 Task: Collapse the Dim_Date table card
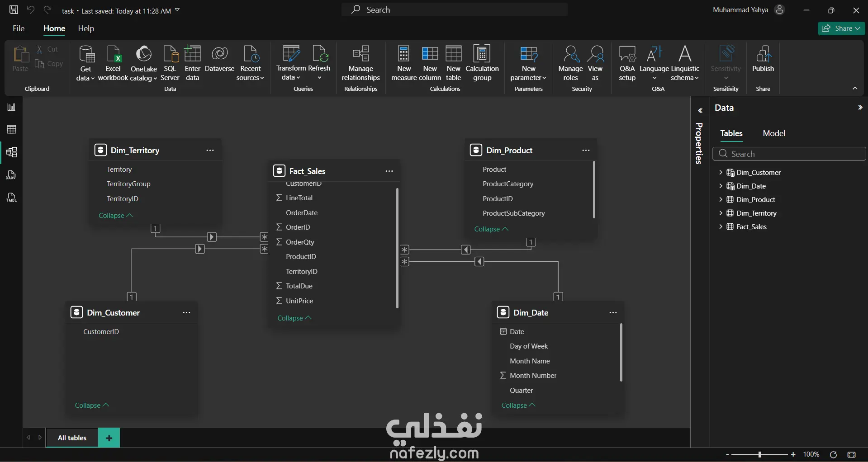tap(518, 405)
